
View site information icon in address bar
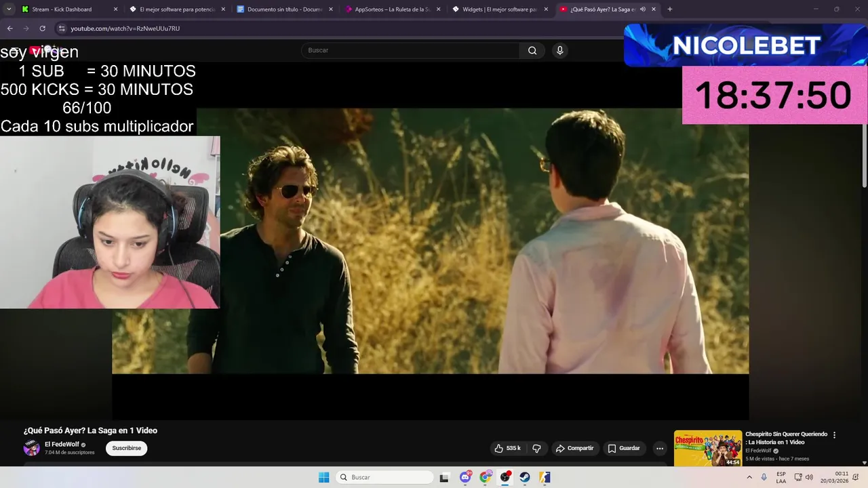coord(62,28)
